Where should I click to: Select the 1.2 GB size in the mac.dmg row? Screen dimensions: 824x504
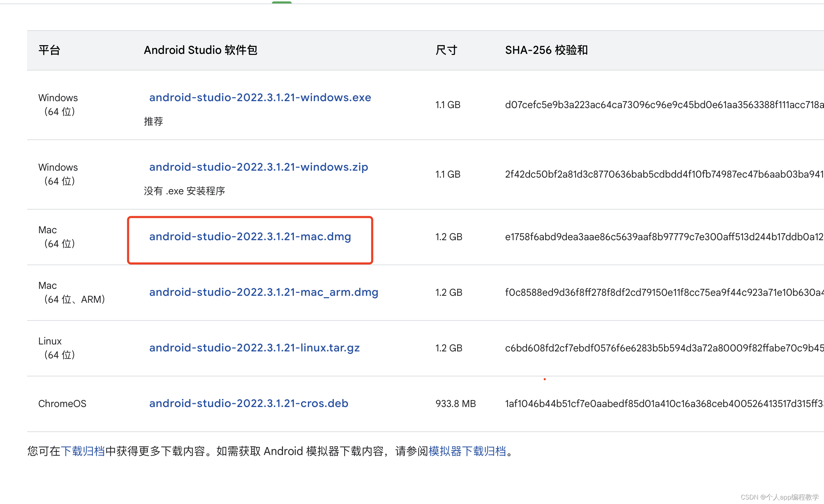point(449,237)
